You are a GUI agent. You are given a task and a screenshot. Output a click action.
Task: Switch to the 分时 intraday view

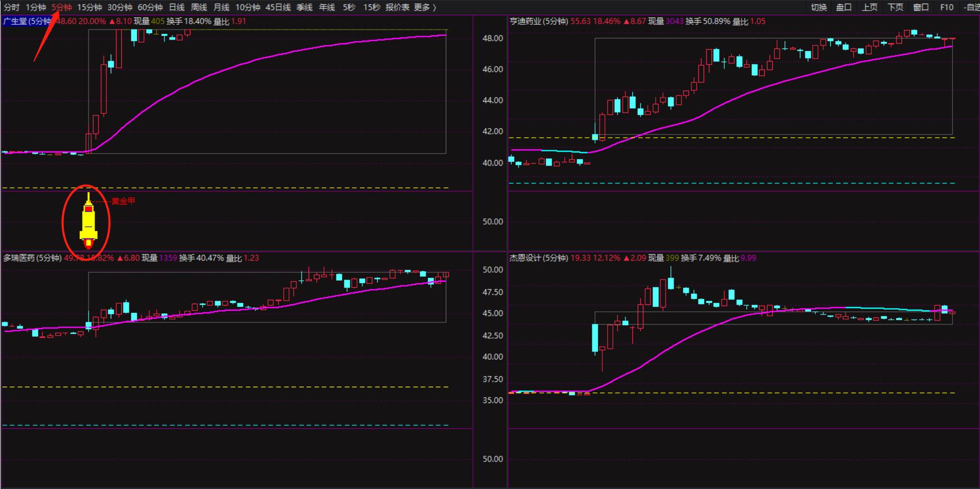point(12,7)
